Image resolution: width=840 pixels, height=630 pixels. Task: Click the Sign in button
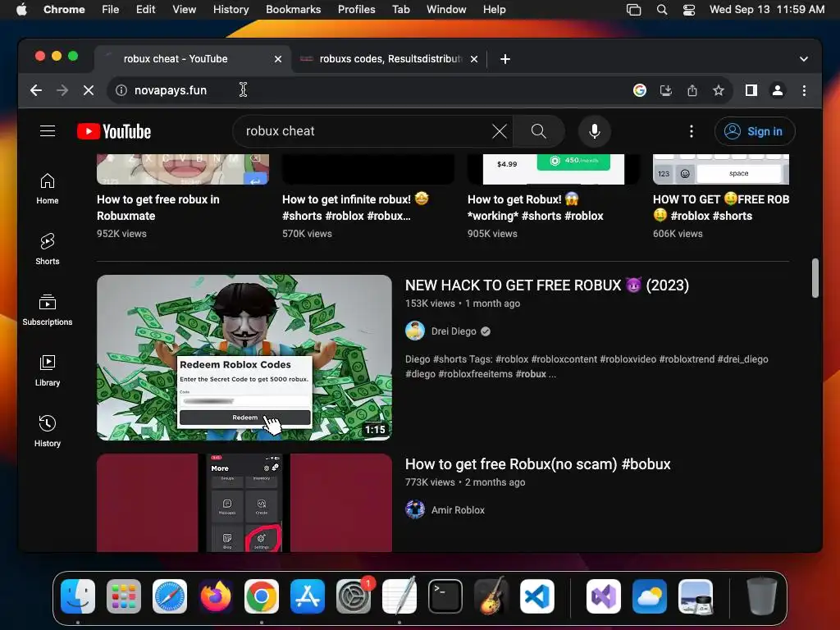pyautogui.click(x=755, y=131)
